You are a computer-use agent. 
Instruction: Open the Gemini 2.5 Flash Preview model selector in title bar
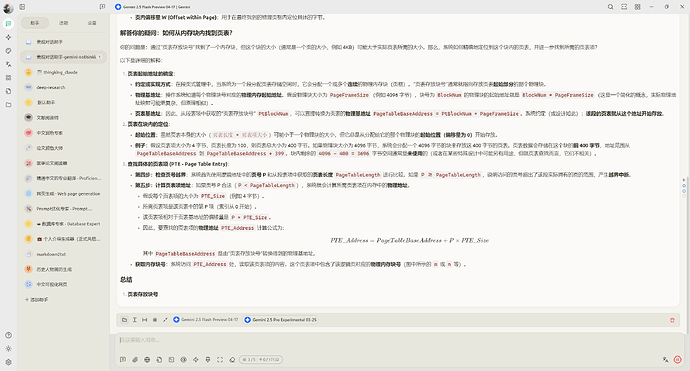(x=152, y=7)
